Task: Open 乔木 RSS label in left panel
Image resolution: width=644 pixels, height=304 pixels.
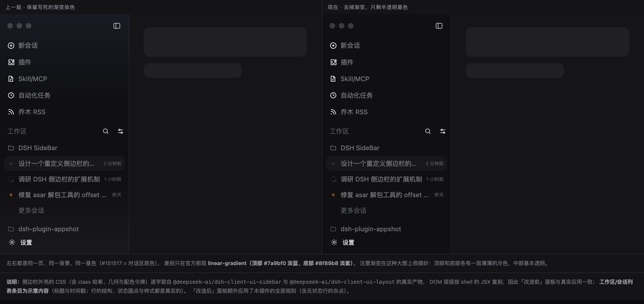Action: pyautogui.click(x=32, y=112)
